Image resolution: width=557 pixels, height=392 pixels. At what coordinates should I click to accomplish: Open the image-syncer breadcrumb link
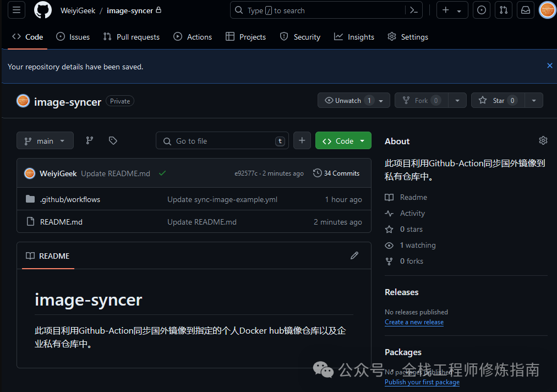click(130, 10)
